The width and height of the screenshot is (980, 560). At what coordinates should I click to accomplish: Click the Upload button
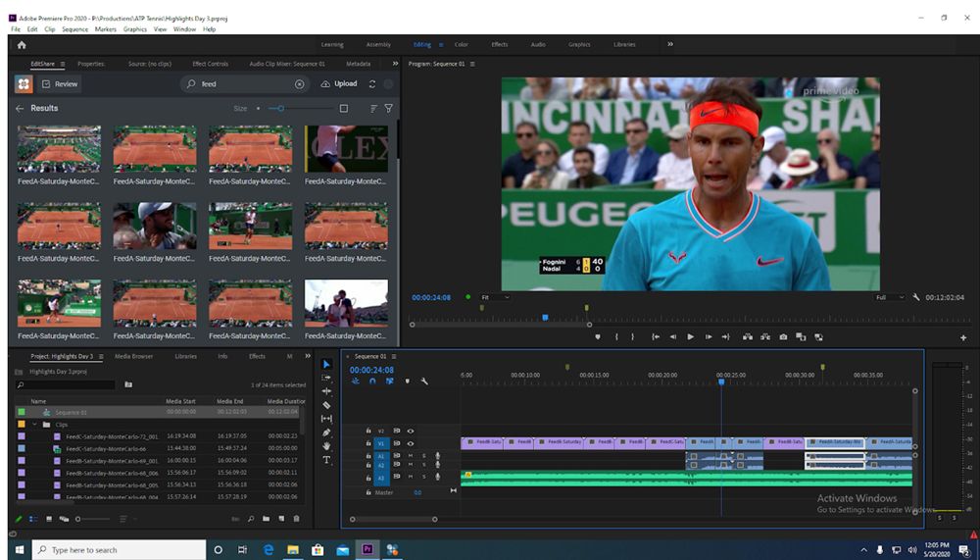[x=340, y=84]
